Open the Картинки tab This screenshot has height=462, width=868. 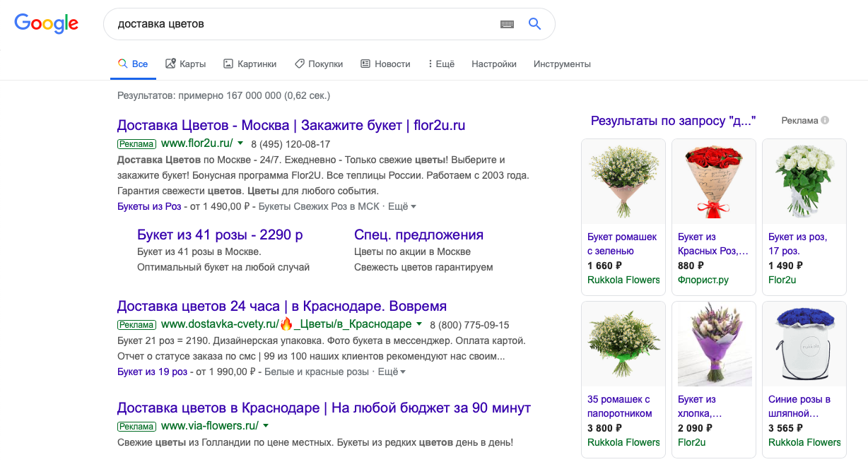(x=250, y=64)
